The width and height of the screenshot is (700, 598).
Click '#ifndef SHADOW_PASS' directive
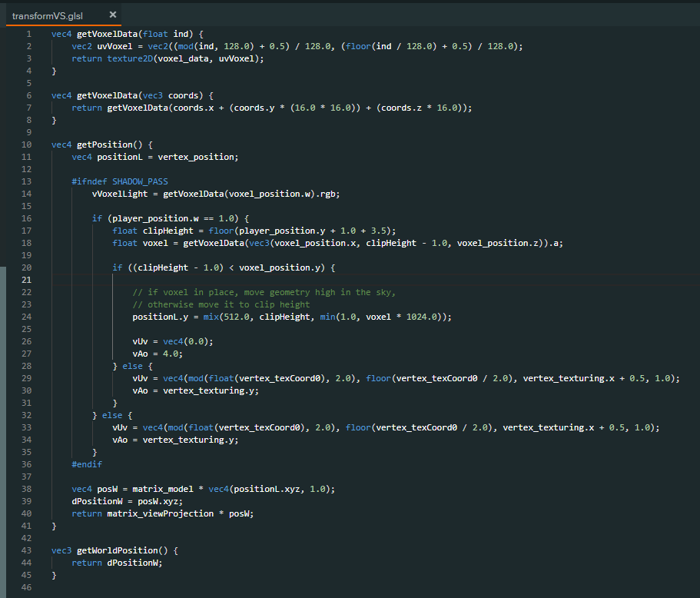point(120,181)
